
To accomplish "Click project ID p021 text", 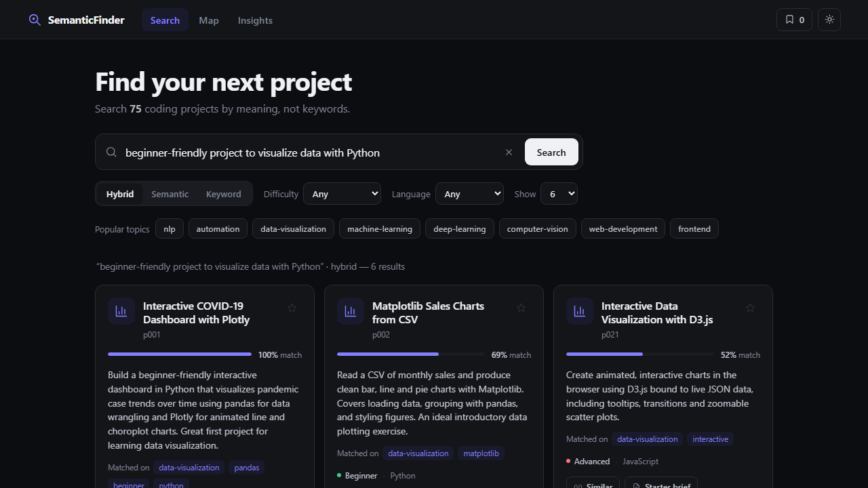I will [x=610, y=335].
